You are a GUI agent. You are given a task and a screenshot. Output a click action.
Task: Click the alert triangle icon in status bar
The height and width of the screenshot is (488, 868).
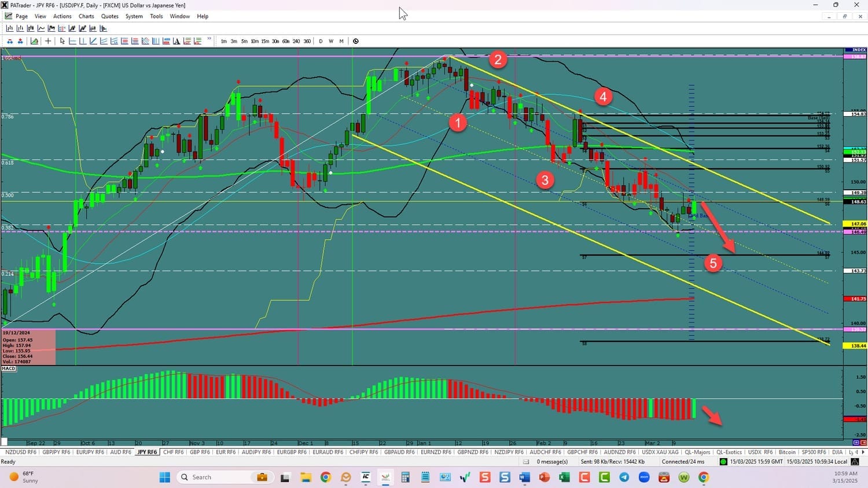855,462
